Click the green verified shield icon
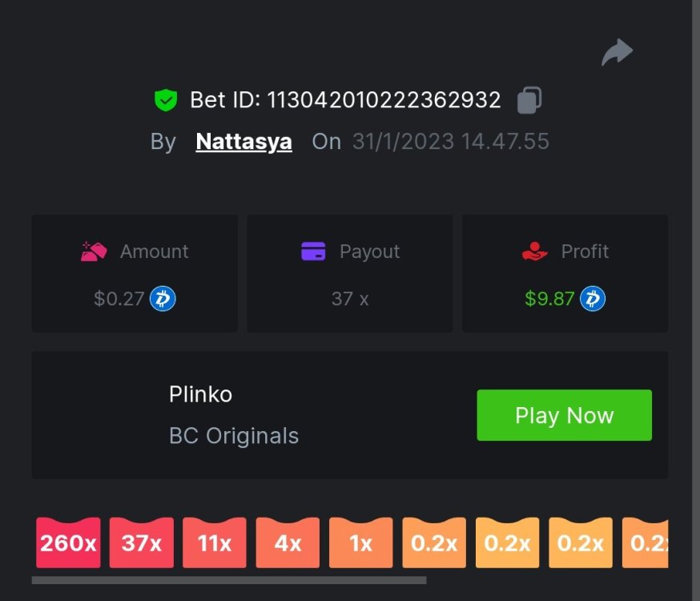 click(x=166, y=100)
